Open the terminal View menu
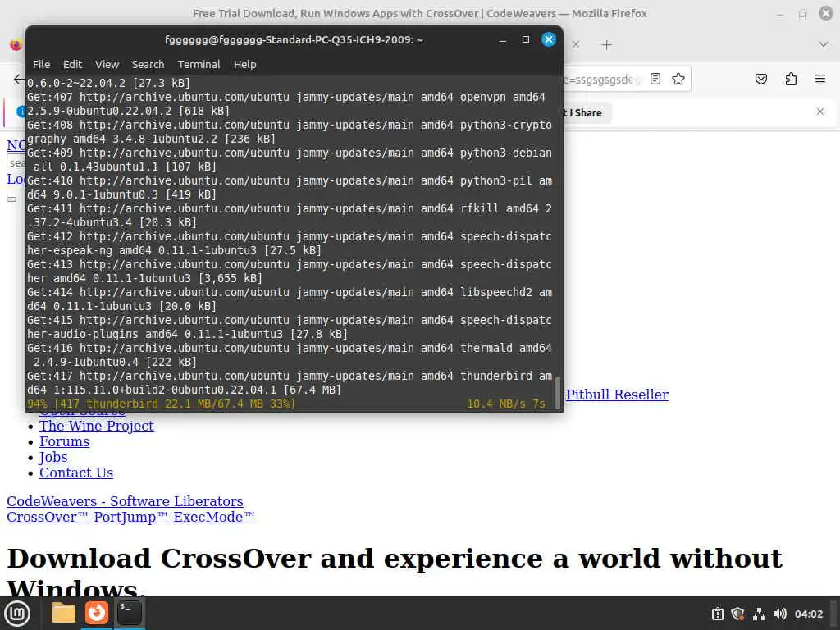The image size is (840, 630). pos(107,64)
